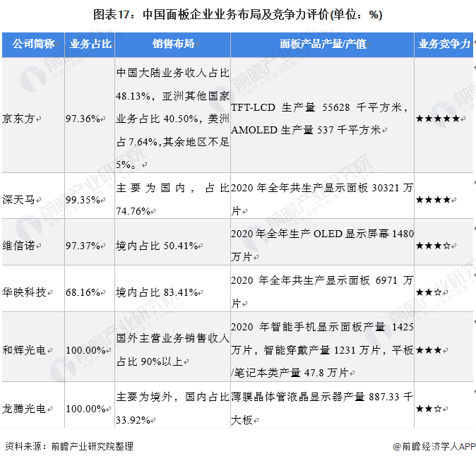Click the star rating for 维信诺
Screen dimensions: 476x461
pos(433,246)
